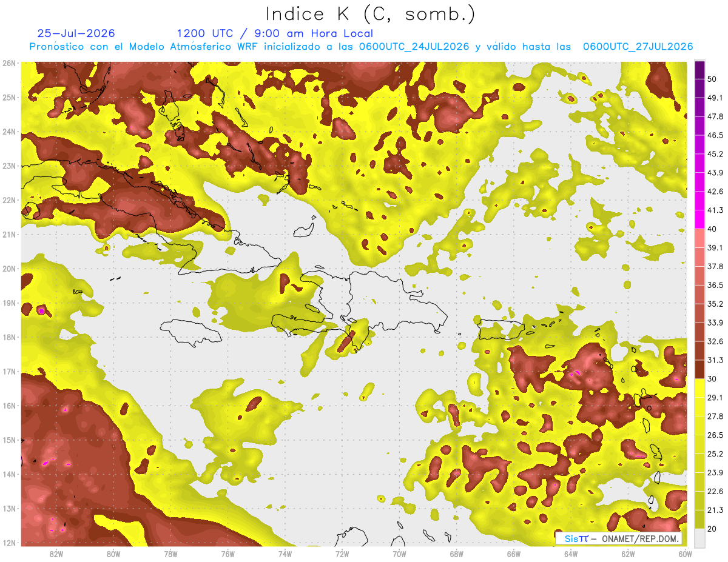Click the color bar value "33.9"
Image resolution: width=728 pixels, height=562 pixels.
[x=715, y=323]
